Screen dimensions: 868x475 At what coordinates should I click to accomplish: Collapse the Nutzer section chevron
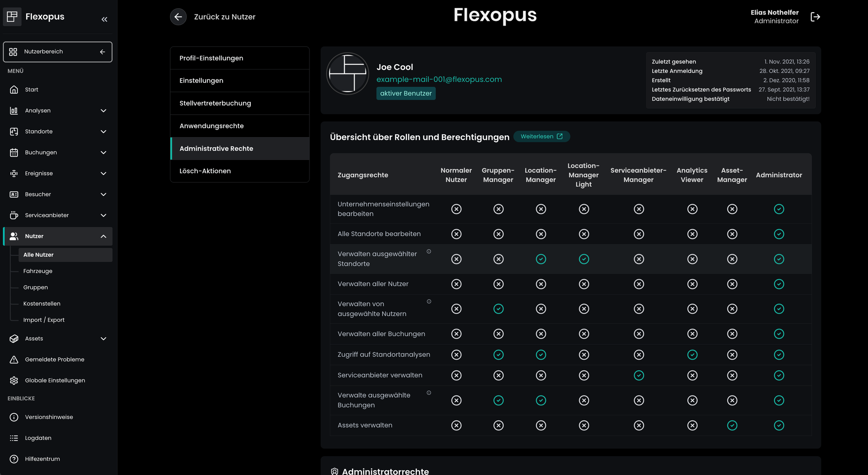[x=103, y=236]
